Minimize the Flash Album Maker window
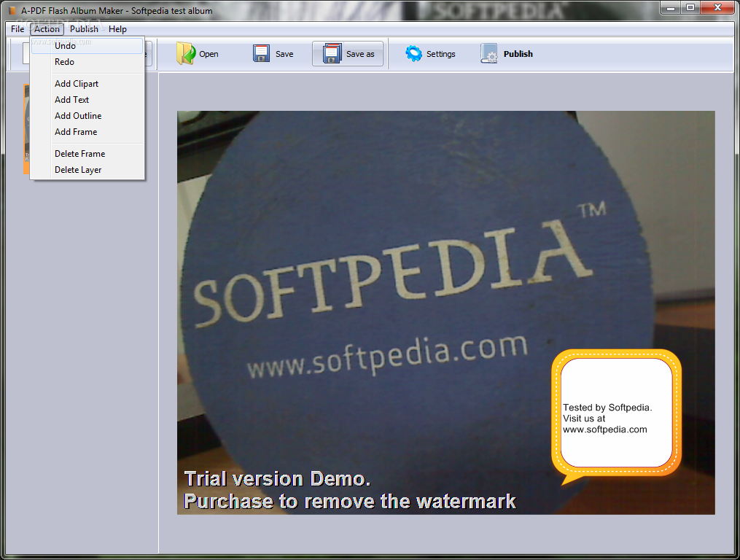This screenshot has height=560, width=740. [x=671, y=8]
